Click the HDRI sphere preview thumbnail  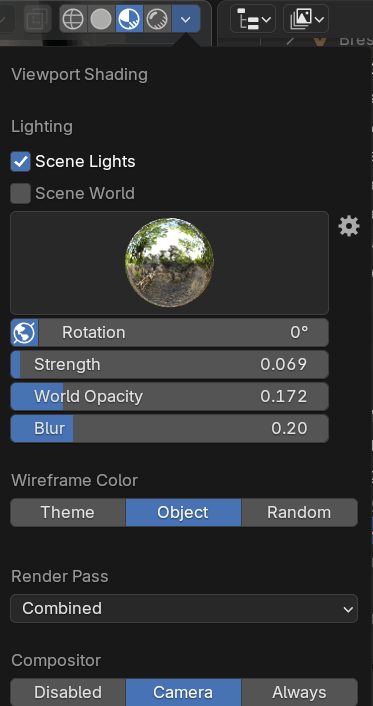click(169, 263)
